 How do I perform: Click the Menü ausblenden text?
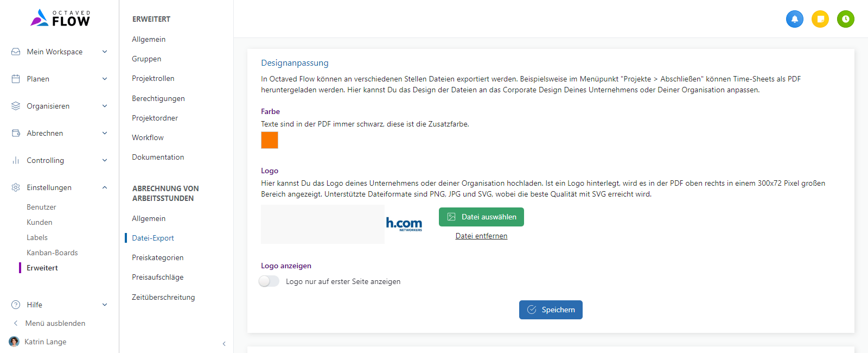click(x=55, y=323)
